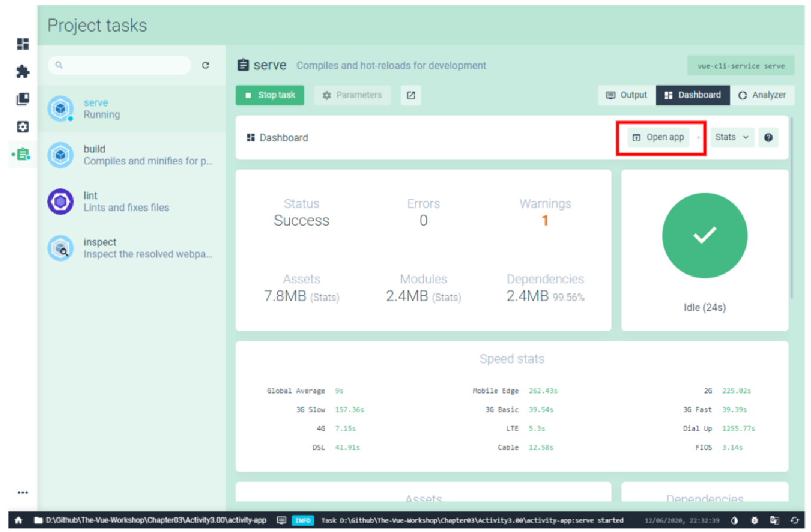Click the log console icon in status bar
This screenshot has height=532, width=811.
pos(282,520)
